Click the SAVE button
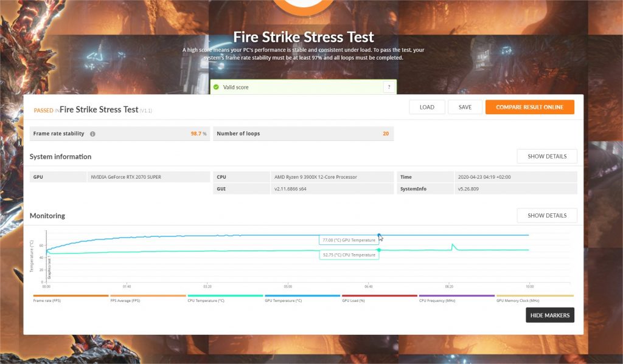Screen dimensions: 623x364 465,107
